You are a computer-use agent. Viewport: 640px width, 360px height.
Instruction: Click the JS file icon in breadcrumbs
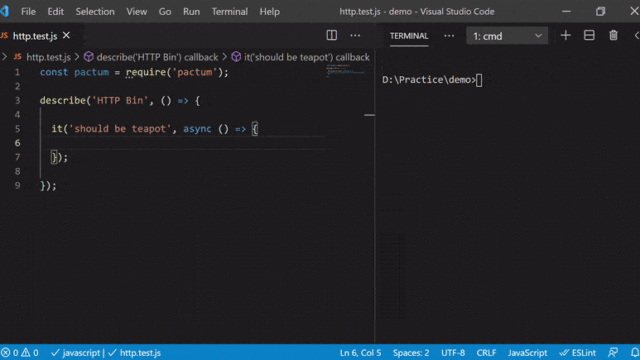pyautogui.click(x=18, y=57)
